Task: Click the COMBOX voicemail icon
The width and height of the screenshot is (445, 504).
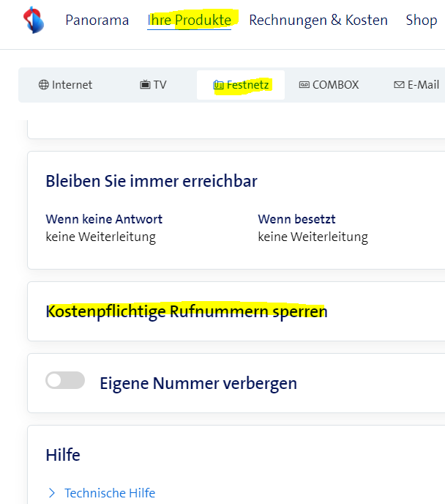Action: (x=304, y=85)
